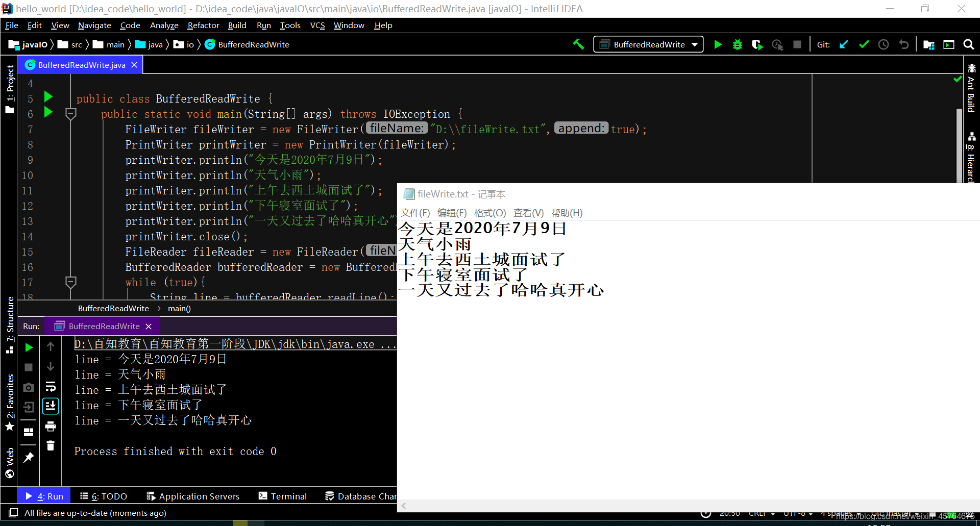This screenshot has height=526, width=980.
Task: Open the VCS menu
Action: [317, 25]
